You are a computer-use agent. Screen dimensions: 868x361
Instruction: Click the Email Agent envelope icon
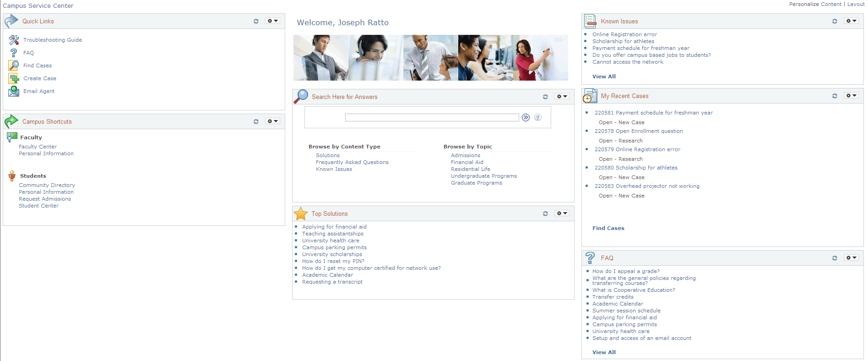click(14, 91)
